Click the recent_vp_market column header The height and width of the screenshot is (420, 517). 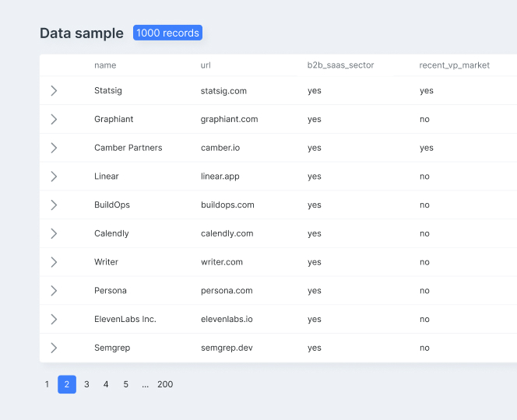point(455,65)
